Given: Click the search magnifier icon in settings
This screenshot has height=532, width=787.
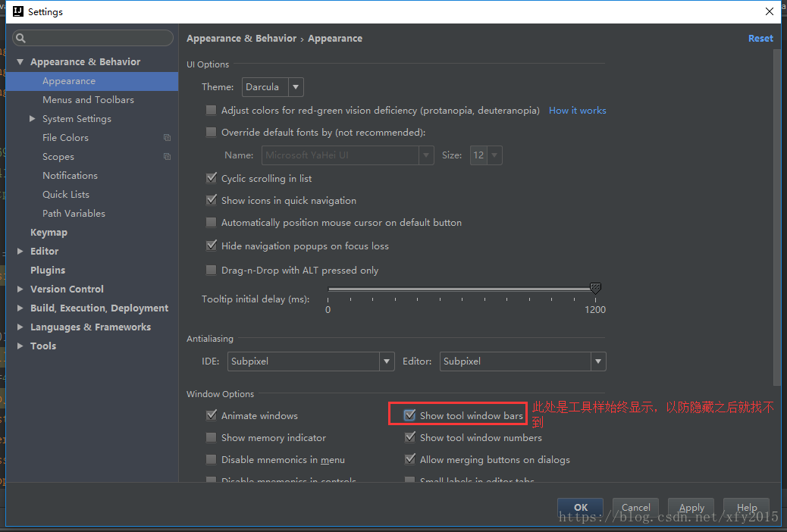Looking at the screenshot, I should coord(20,38).
